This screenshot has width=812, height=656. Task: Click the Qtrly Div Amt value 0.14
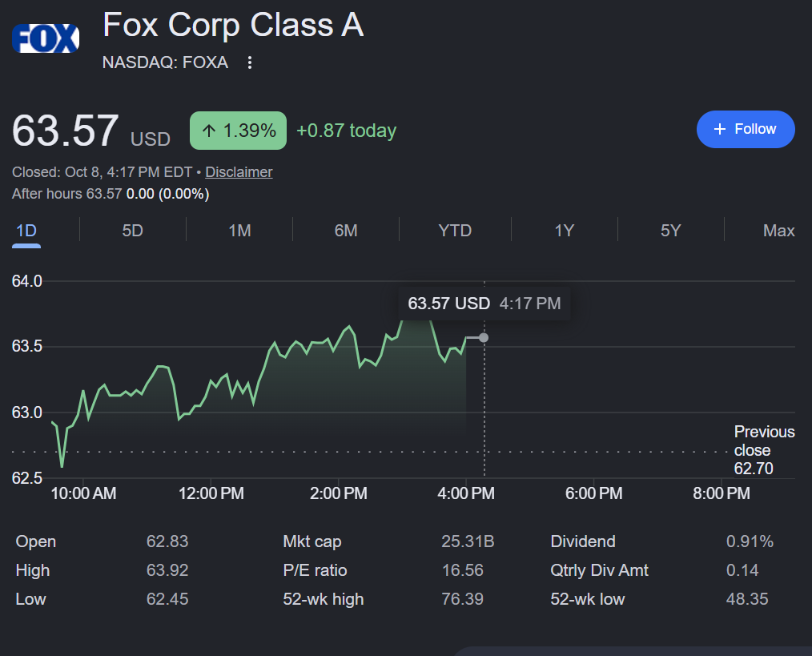(742, 570)
